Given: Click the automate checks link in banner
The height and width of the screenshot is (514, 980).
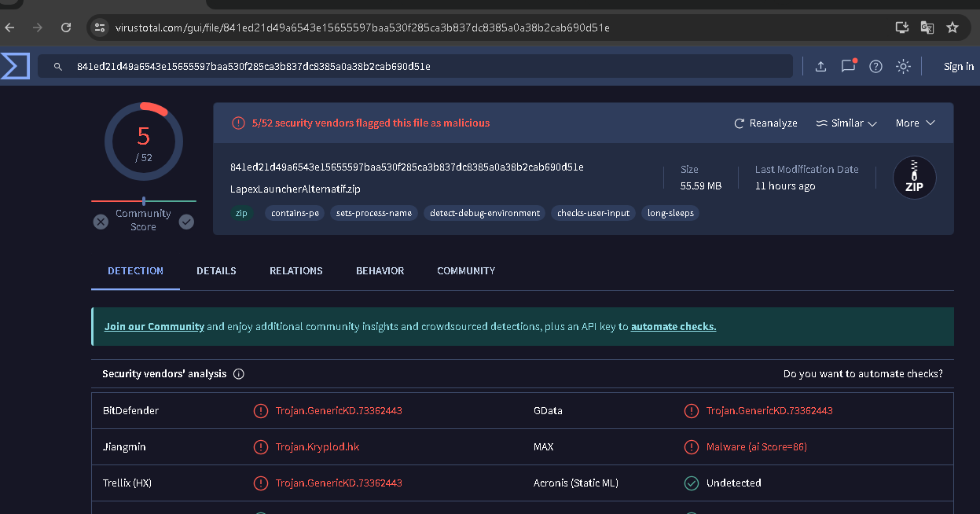Looking at the screenshot, I should [674, 326].
